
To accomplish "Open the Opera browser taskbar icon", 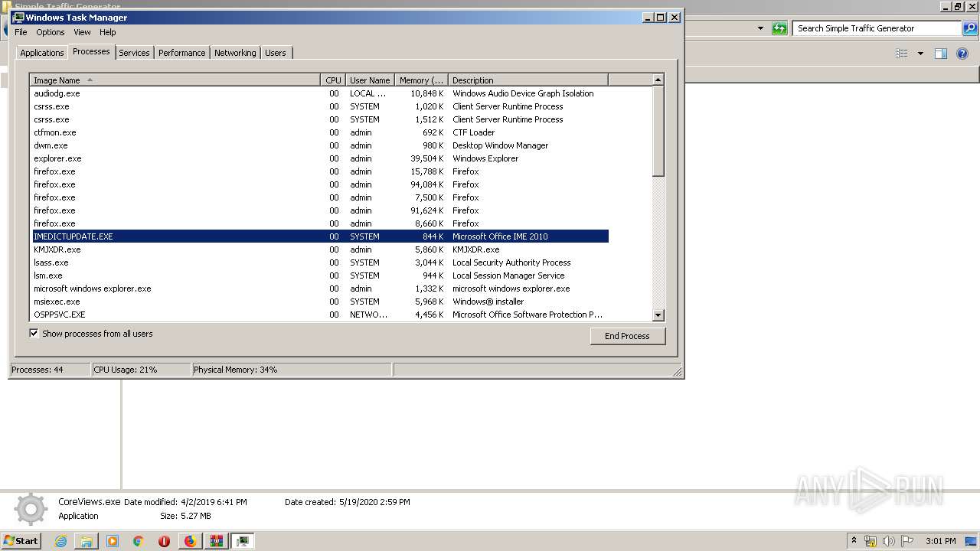I will (164, 541).
